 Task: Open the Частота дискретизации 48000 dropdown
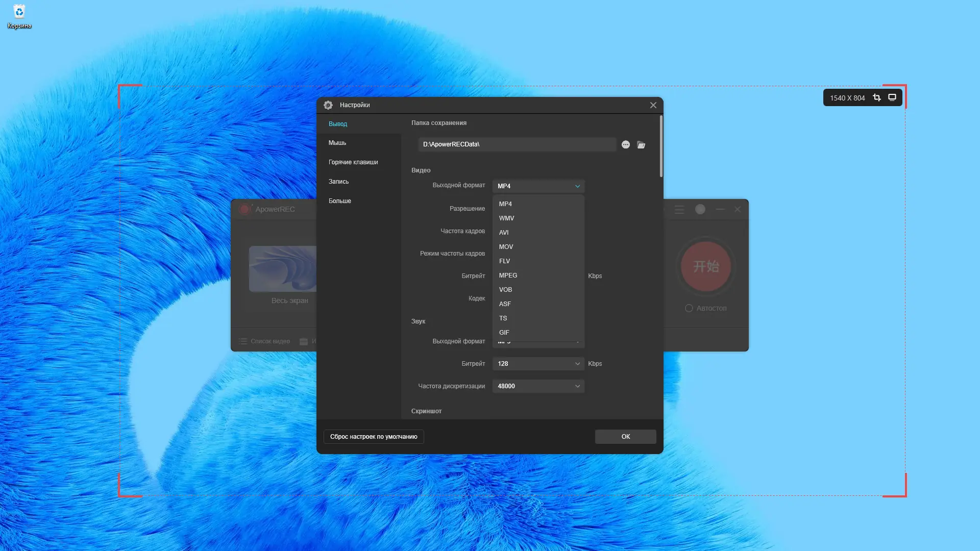point(538,386)
